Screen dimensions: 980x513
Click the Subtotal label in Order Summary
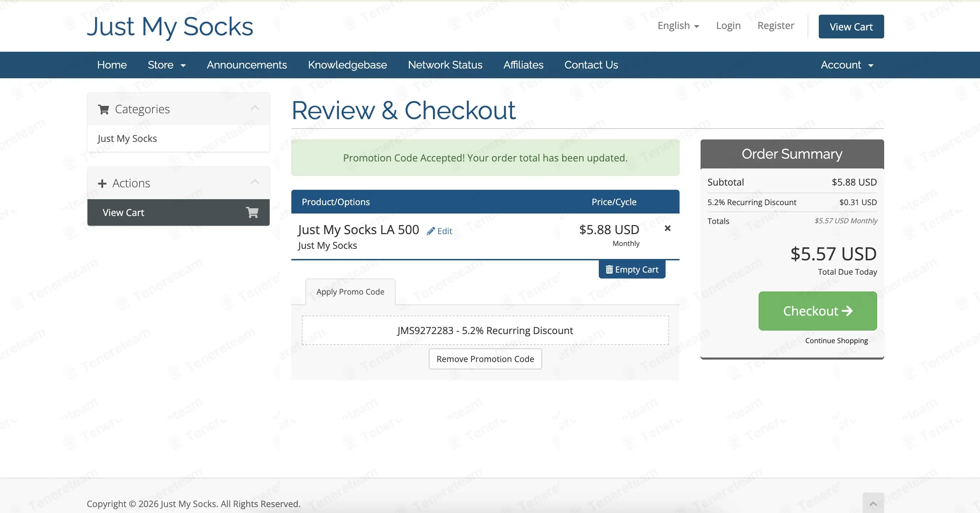pos(725,182)
